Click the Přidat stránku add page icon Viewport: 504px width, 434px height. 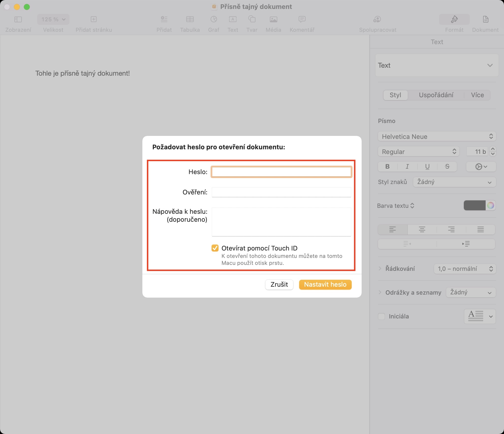94,19
